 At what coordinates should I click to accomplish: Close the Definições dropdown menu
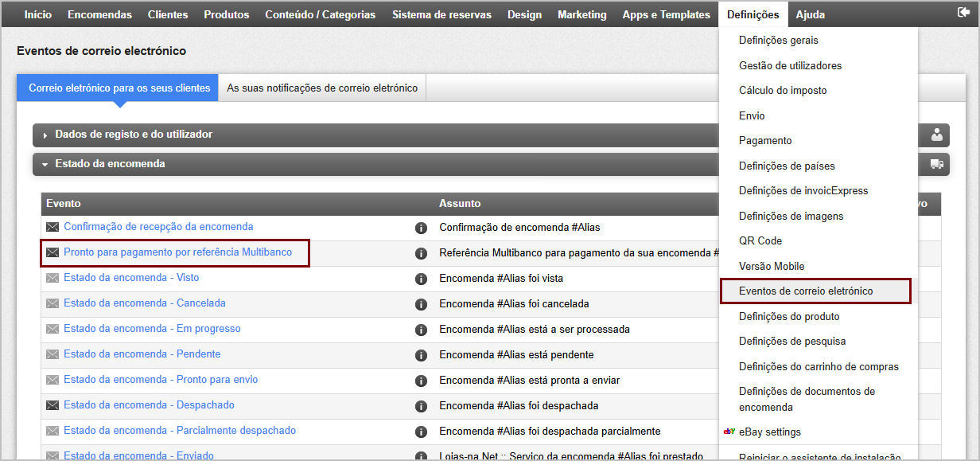(753, 14)
